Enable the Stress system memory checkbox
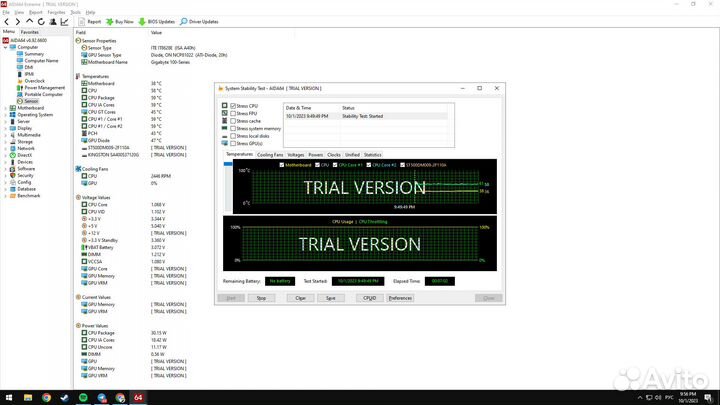This screenshot has height=405, width=720. tap(233, 128)
